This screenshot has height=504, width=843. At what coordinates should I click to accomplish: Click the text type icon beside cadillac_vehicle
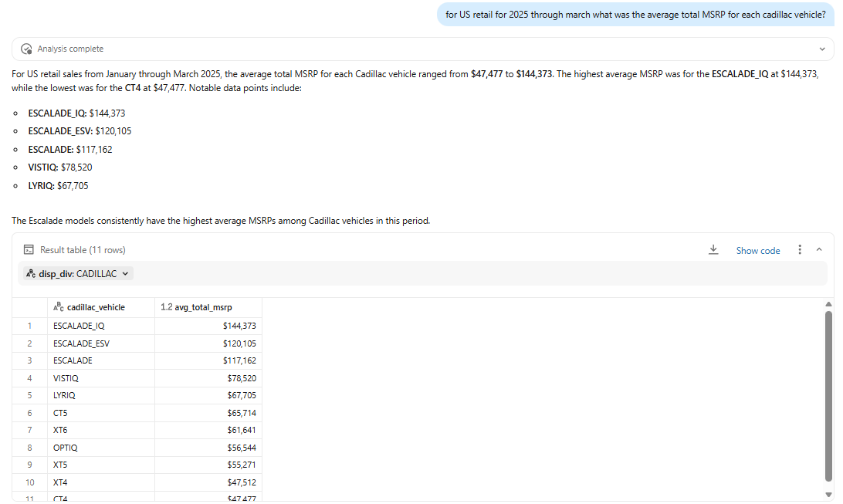59,307
